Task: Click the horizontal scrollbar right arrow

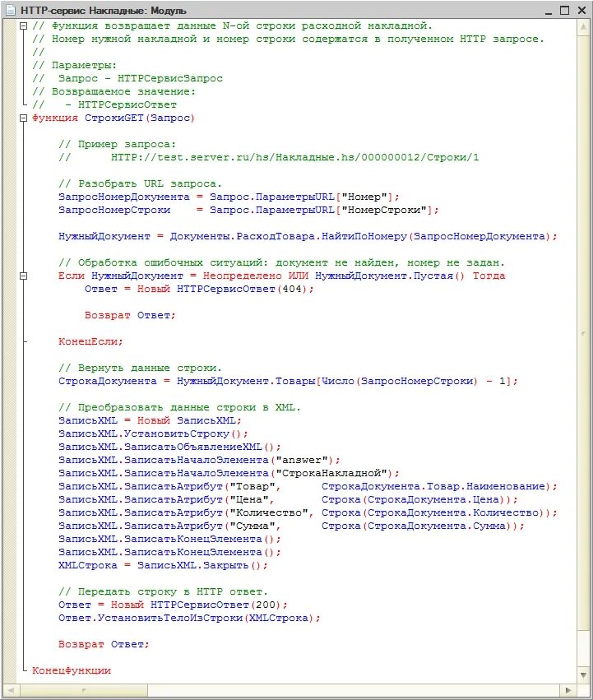Action: click(568, 690)
